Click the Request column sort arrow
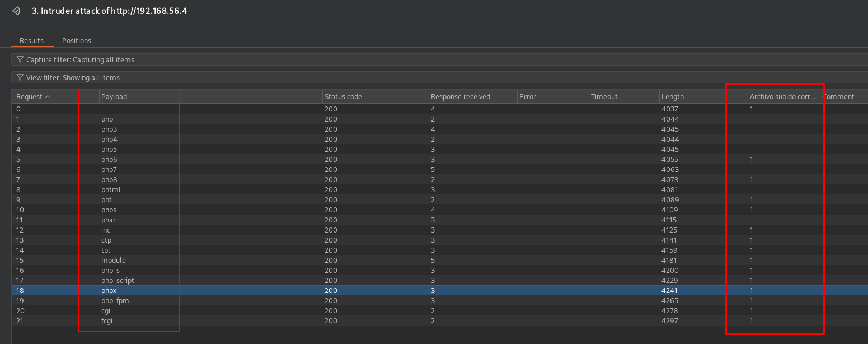Screen dimensions: 868x344 point(48,97)
